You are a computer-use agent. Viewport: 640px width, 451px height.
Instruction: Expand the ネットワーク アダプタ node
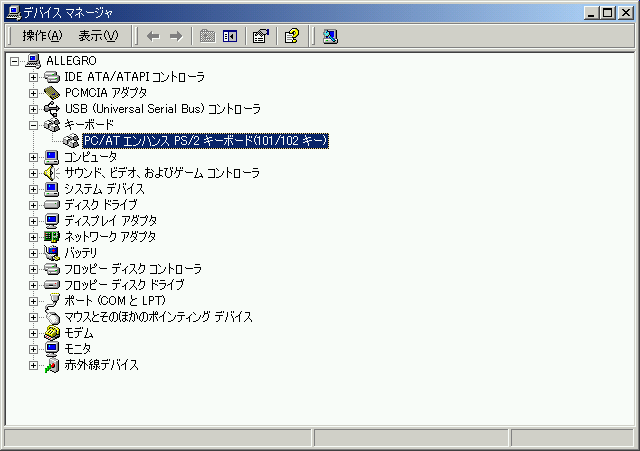[x=33, y=237]
